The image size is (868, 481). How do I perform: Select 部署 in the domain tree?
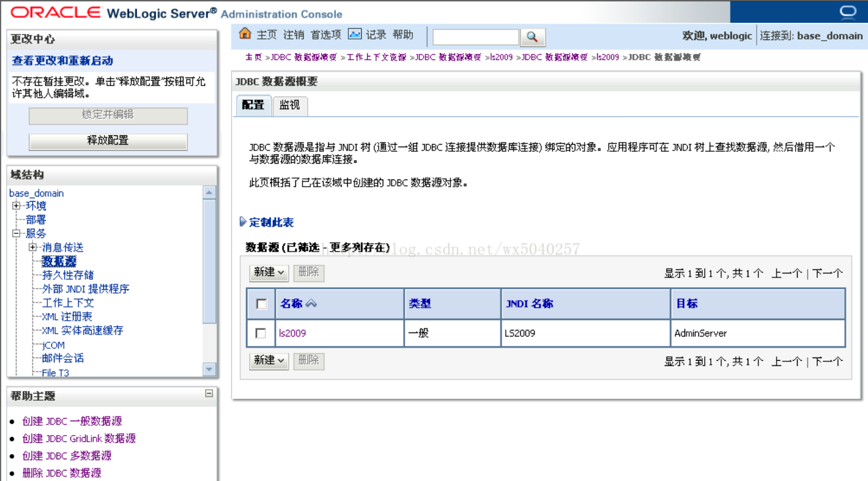tap(36, 219)
